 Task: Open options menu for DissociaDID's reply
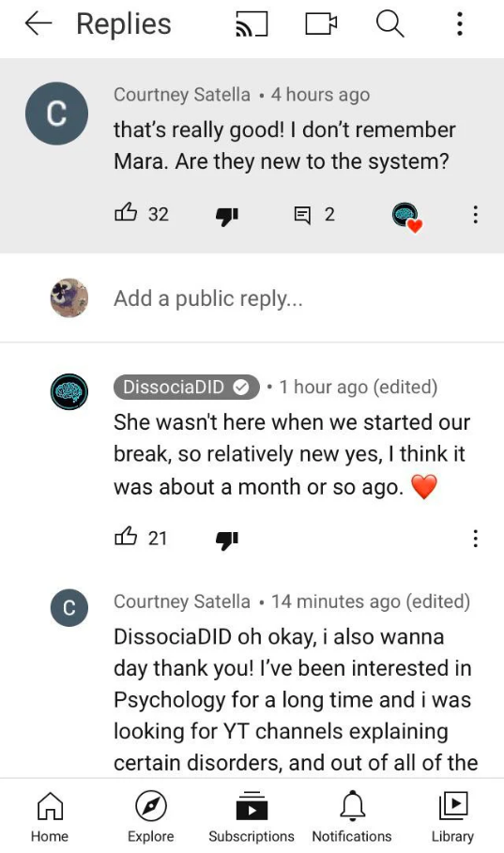click(476, 539)
